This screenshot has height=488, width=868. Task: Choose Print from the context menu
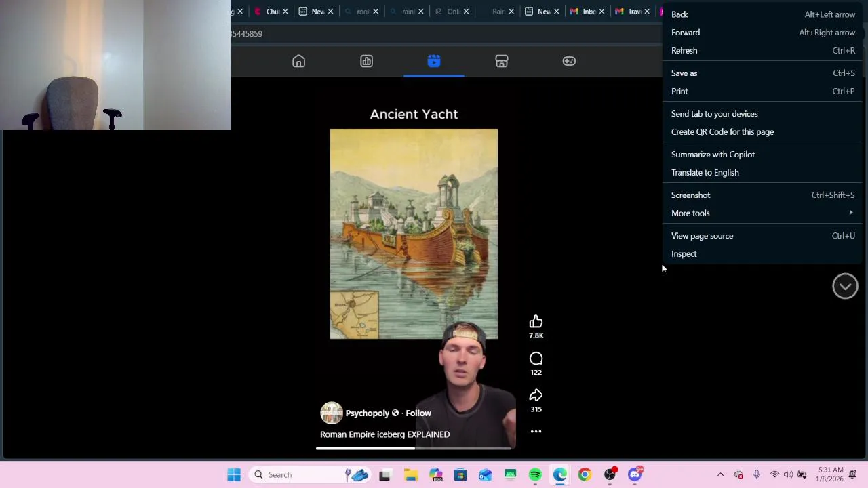point(762,91)
